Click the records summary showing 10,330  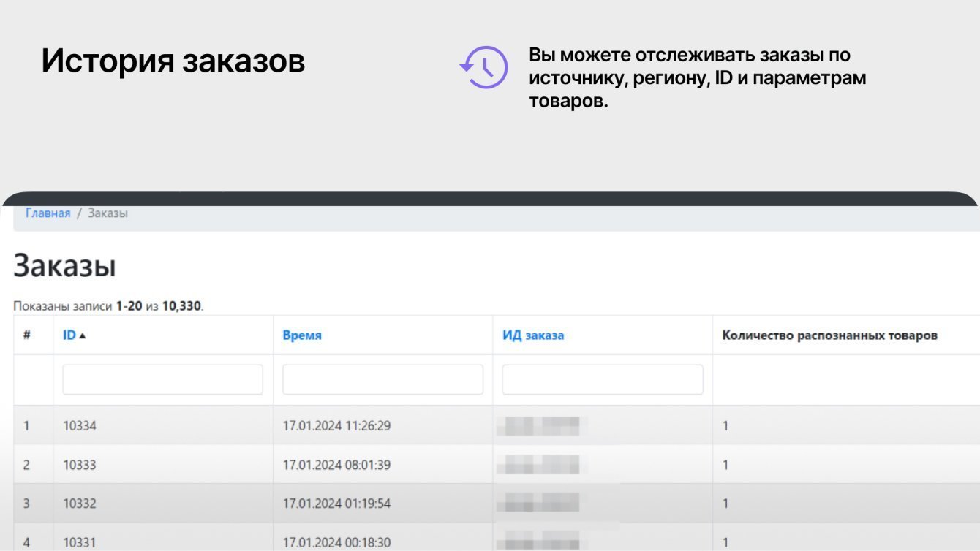(108, 306)
